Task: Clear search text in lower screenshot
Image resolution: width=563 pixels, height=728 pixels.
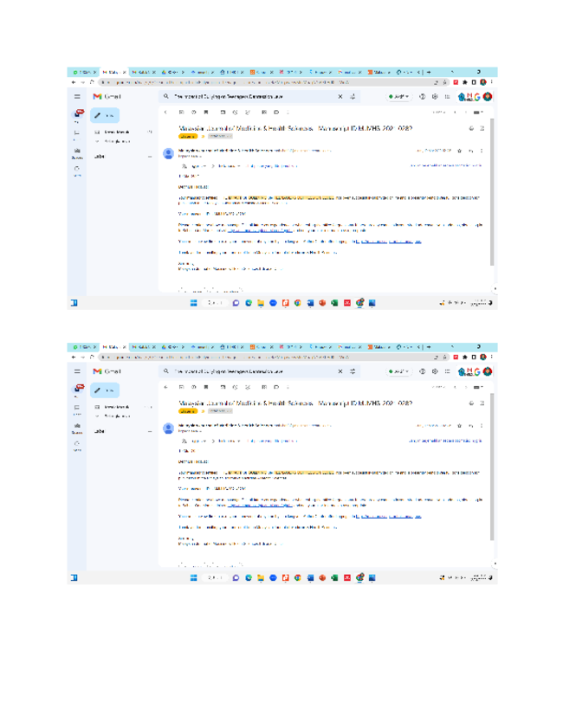Action: [340, 371]
